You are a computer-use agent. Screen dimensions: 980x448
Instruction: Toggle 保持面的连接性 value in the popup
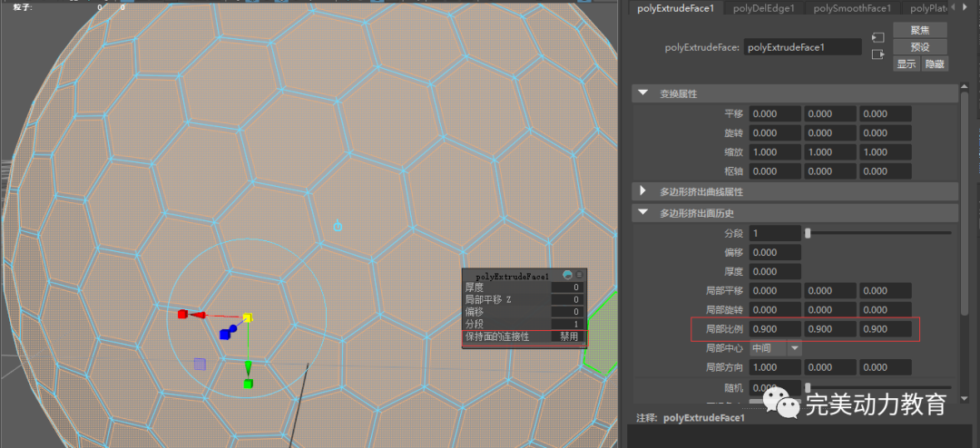point(568,336)
